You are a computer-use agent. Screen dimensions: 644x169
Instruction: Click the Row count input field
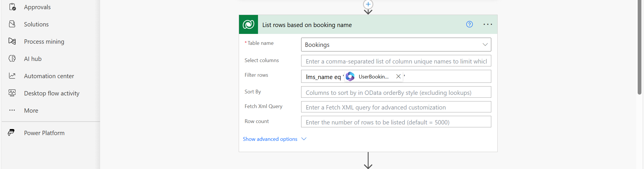tap(396, 122)
